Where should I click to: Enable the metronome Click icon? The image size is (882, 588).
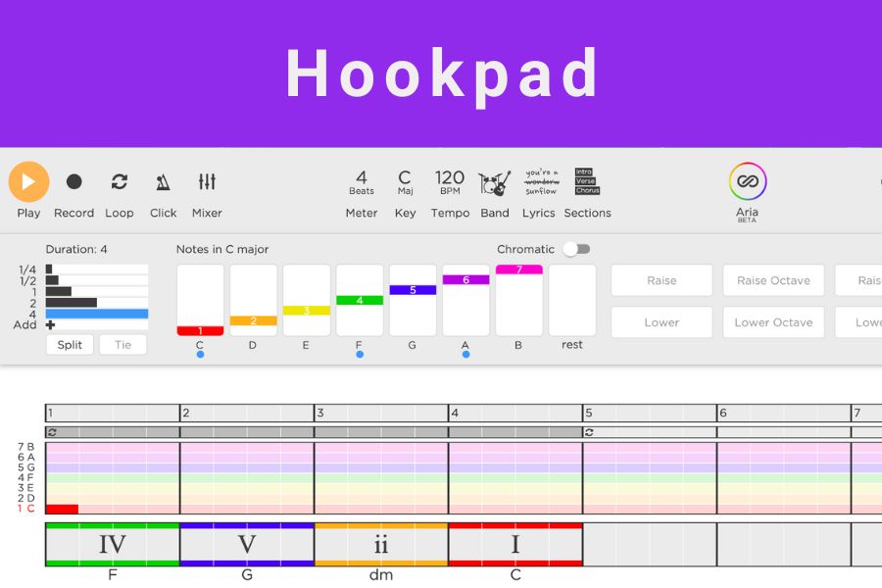pyautogui.click(x=163, y=182)
